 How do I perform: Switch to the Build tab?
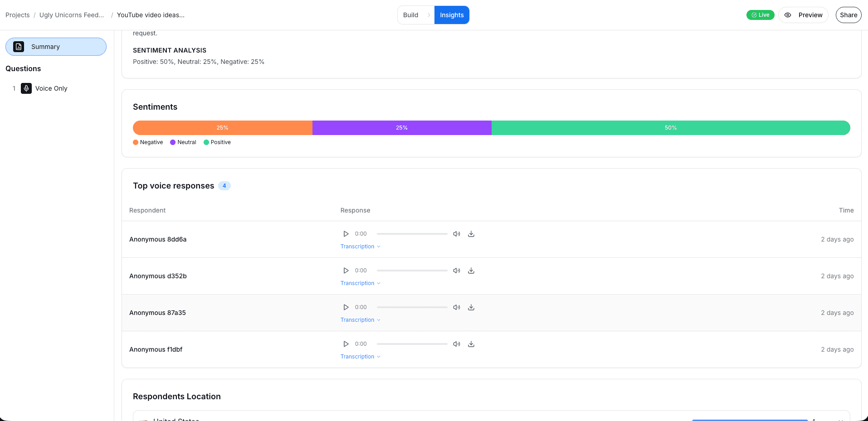pos(410,15)
